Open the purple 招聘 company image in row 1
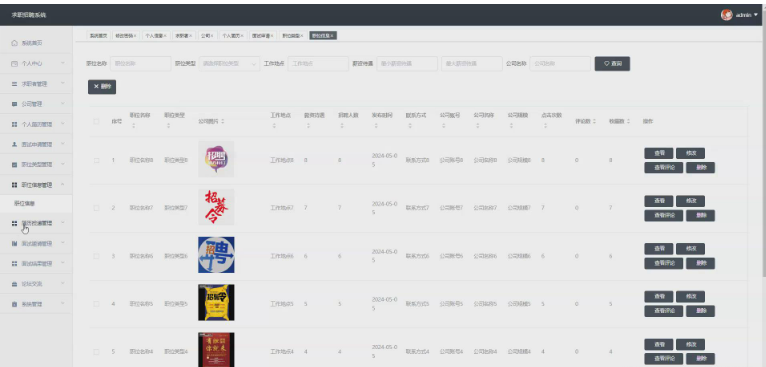This screenshot has height=367, width=766. pos(216,159)
